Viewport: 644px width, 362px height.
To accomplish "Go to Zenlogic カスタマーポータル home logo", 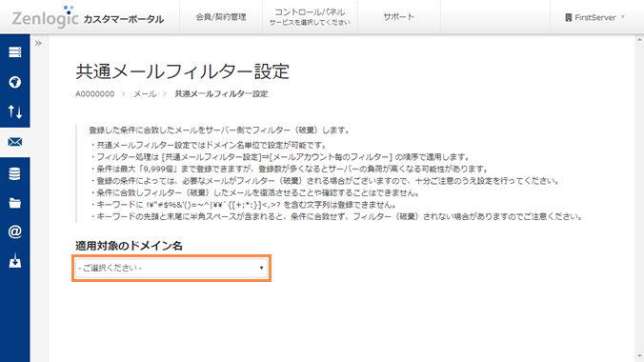I will pos(88,17).
